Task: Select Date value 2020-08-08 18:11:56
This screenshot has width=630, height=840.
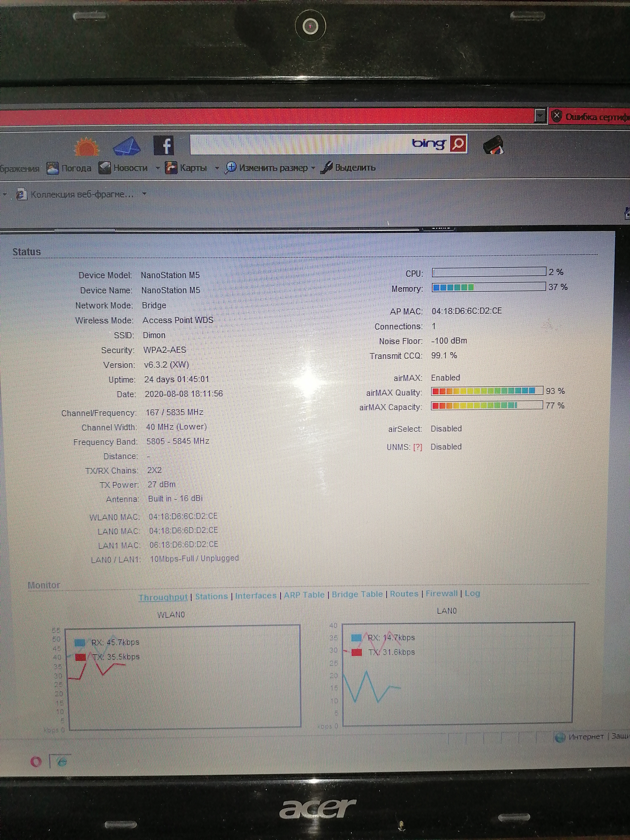Action: pyautogui.click(x=184, y=394)
